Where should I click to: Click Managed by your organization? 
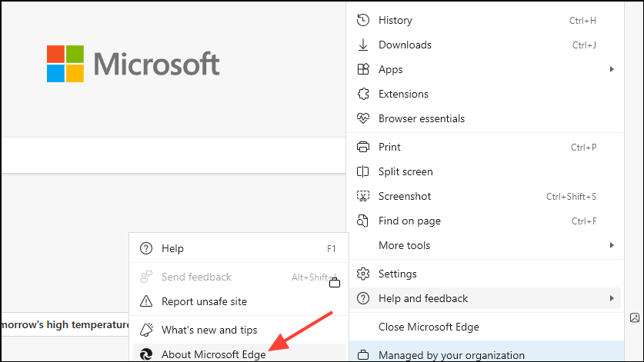[x=451, y=355]
